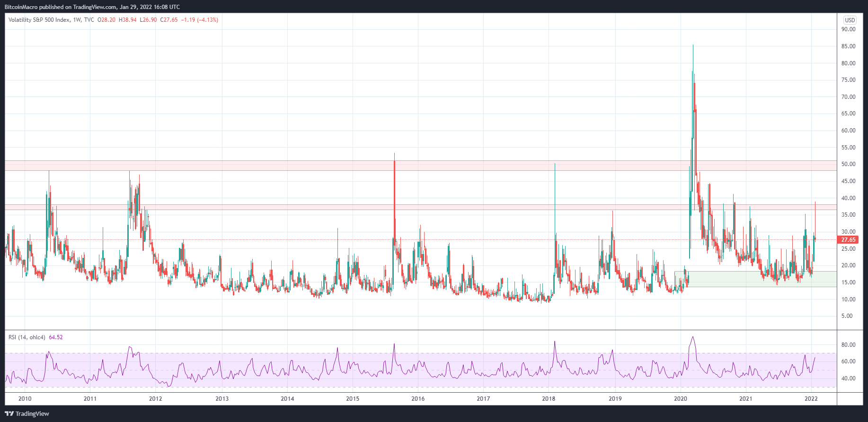Click the RSI value 64.52
Viewport: 868px width, 422px height.
(x=56, y=337)
